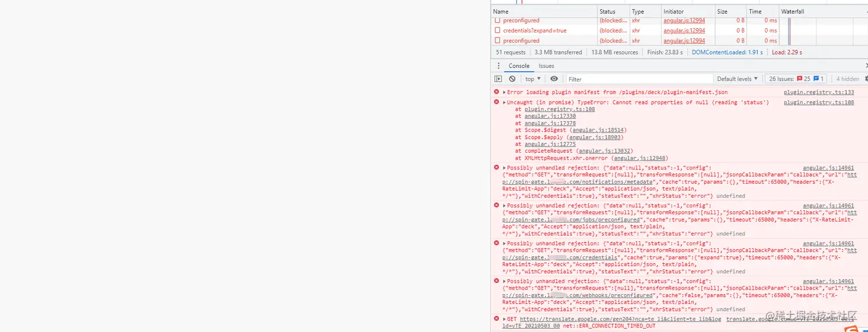The width and height of the screenshot is (868, 332).
Task: Open angular.js:12775 stack trace link
Action: tap(550, 144)
